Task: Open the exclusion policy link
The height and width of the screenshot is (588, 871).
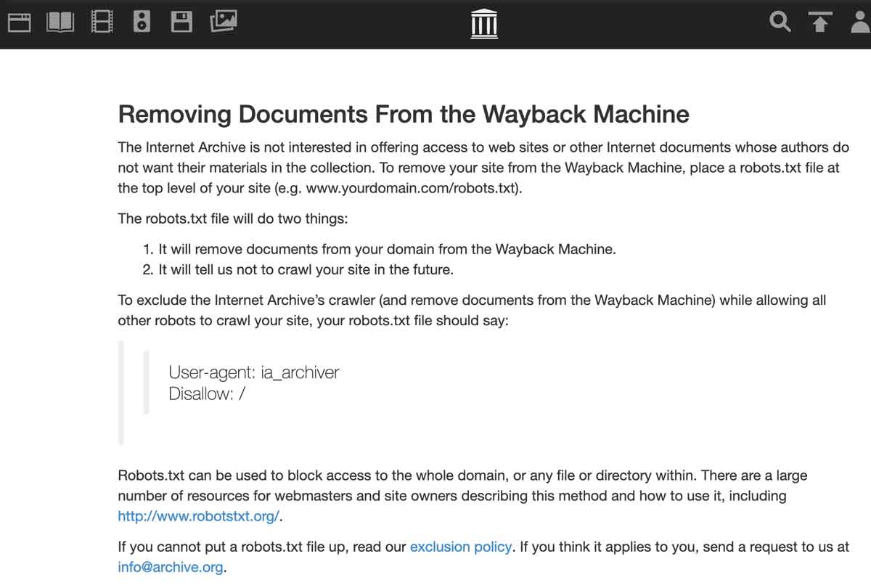Action: (461, 547)
